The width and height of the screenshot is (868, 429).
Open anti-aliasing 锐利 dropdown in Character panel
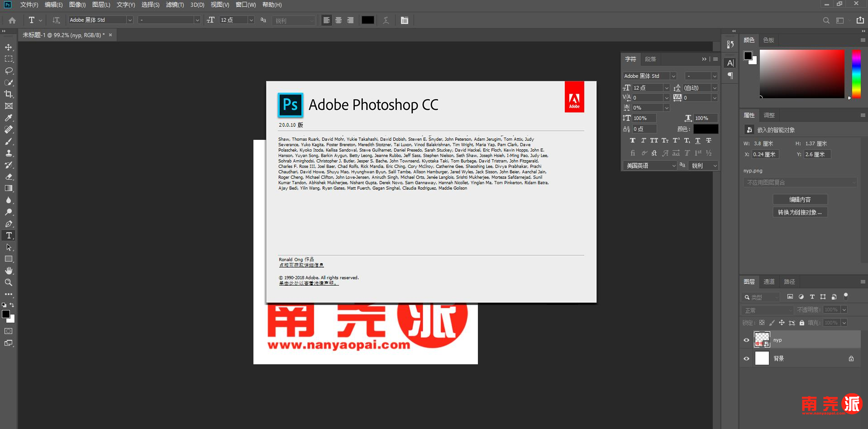pyautogui.click(x=704, y=166)
